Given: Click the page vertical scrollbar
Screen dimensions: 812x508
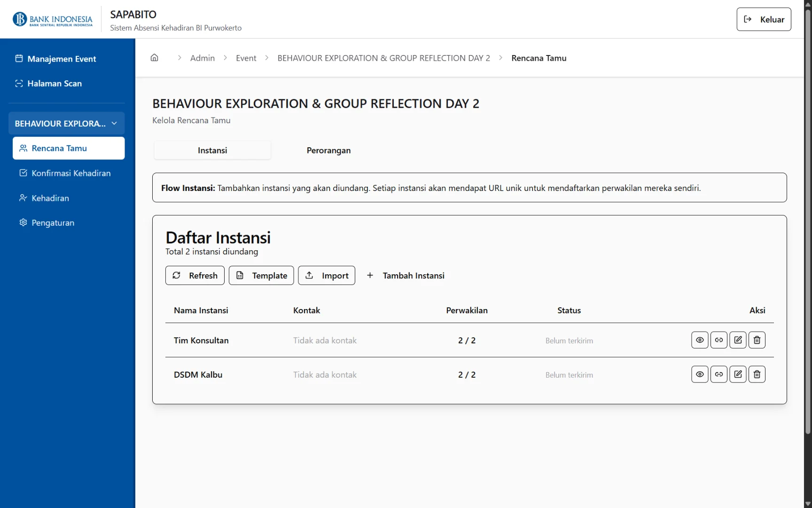Looking at the screenshot, I should (808, 221).
